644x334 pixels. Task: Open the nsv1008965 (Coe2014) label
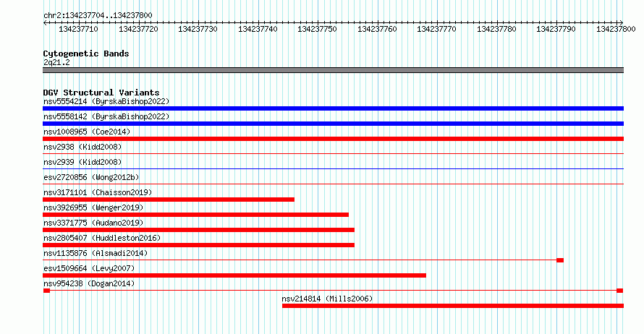pyautogui.click(x=87, y=132)
